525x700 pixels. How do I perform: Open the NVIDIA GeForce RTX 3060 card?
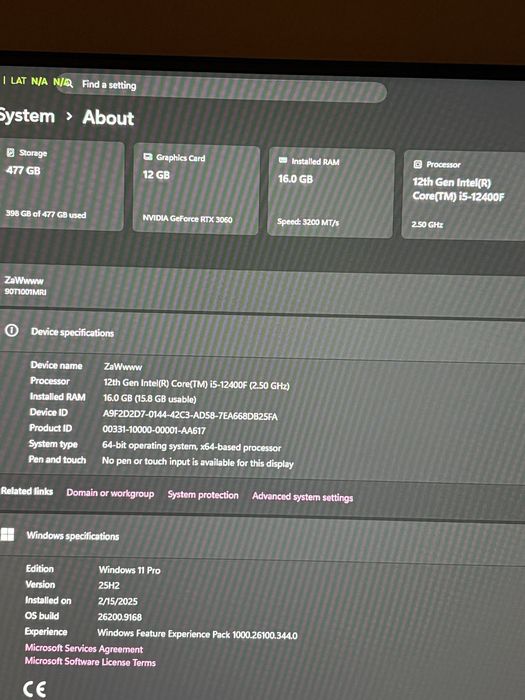click(x=196, y=189)
